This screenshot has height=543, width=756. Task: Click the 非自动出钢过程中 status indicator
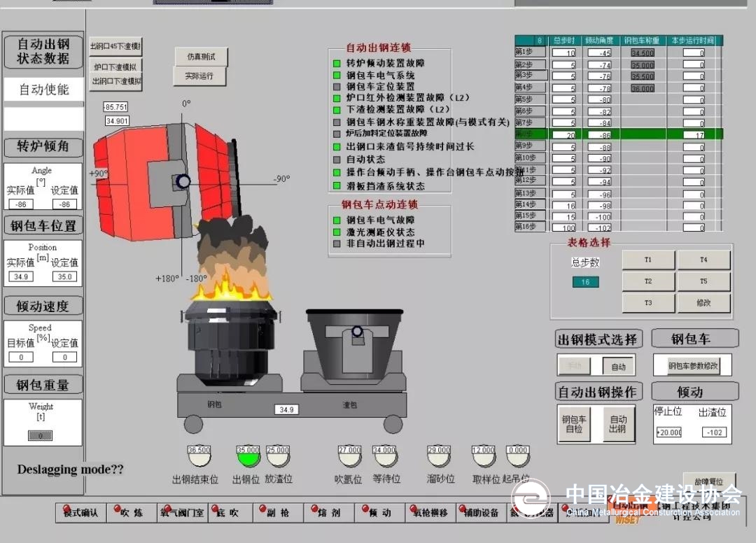click(x=337, y=244)
